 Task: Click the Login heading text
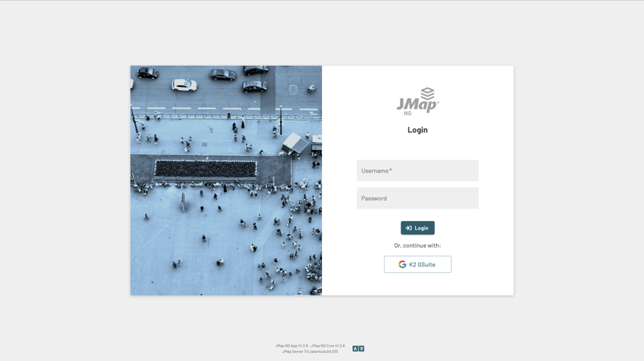click(x=417, y=130)
